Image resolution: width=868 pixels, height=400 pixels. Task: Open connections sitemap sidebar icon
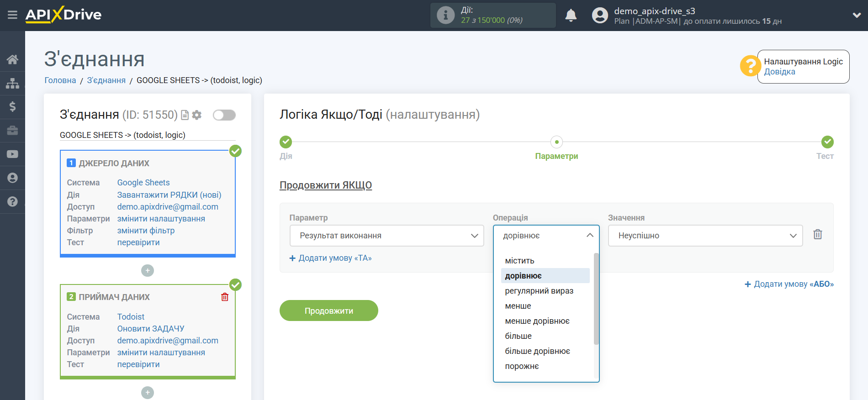pos(12,83)
